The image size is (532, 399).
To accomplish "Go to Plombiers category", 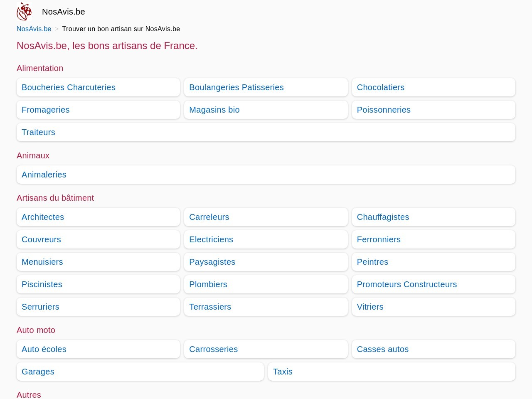I will coord(266,284).
